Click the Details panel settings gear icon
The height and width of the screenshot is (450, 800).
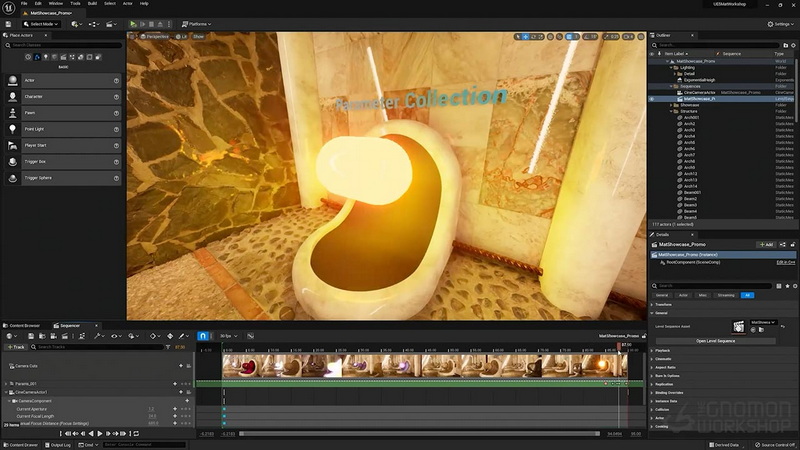pos(794,286)
